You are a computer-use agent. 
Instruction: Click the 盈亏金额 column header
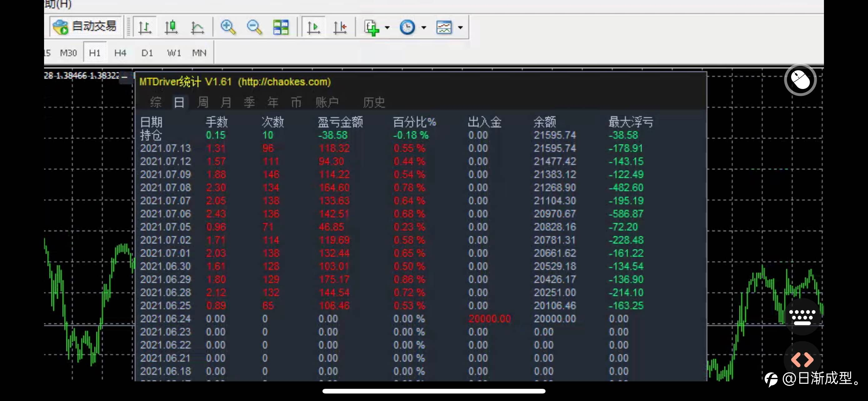coord(340,122)
